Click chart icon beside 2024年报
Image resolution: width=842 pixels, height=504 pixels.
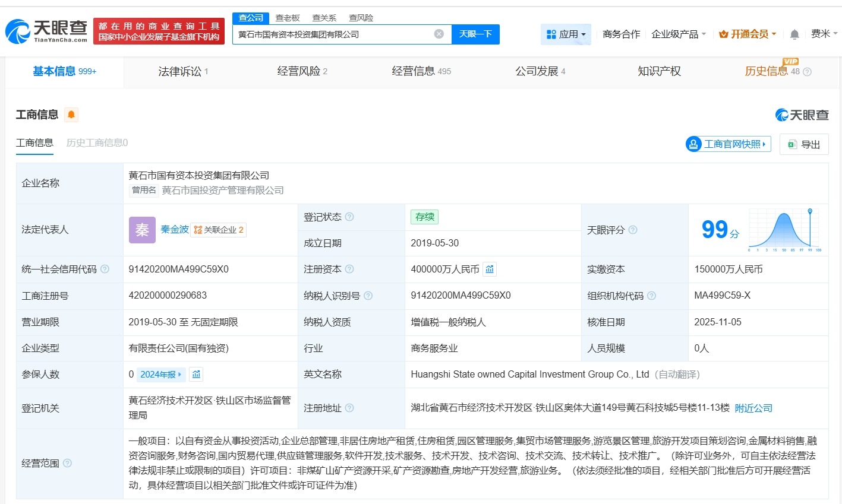196,375
